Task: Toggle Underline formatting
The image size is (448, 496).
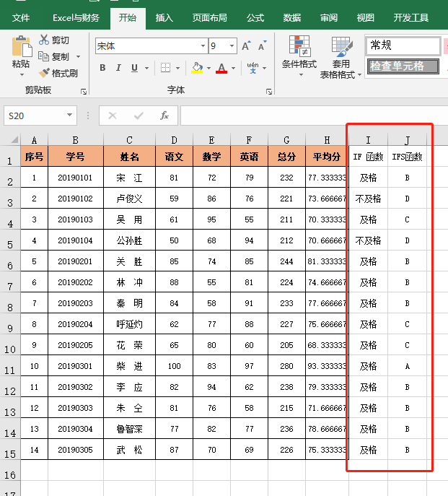Action: (134, 68)
